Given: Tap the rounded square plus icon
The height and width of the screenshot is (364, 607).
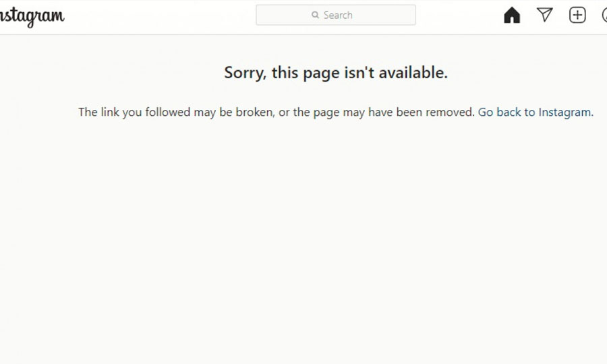Looking at the screenshot, I should pyautogui.click(x=577, y=15).
